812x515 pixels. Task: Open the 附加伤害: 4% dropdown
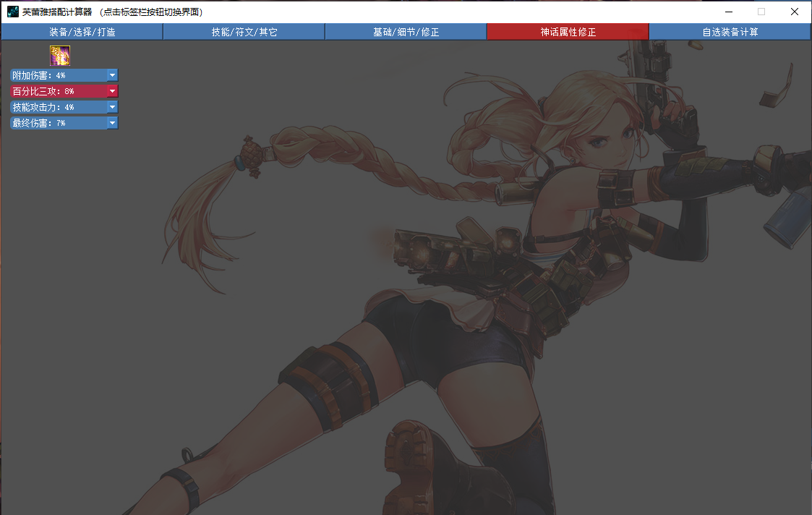[x=64, y=75]
